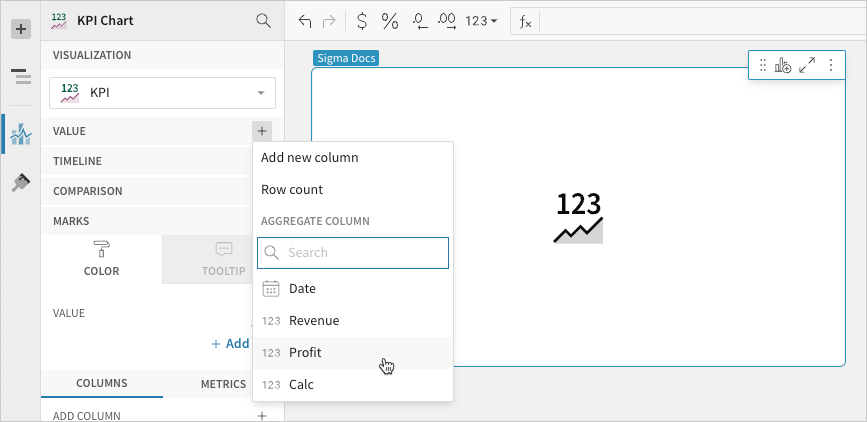Apply currency format with dollar icon
Screen dimensions: 867x422
click(362, 21)
